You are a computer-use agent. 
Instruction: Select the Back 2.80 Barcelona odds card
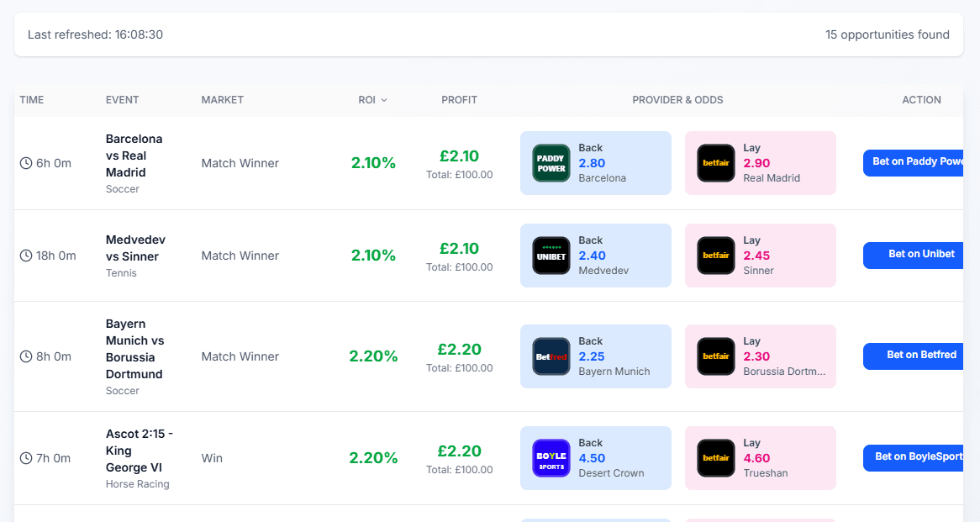pyautogui.click(x=595, y=162)
